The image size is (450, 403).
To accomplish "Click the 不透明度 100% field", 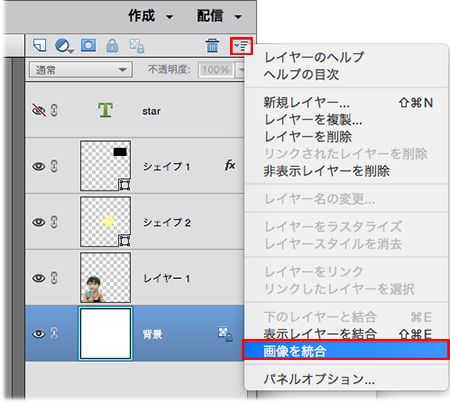I will pos(216,70).
